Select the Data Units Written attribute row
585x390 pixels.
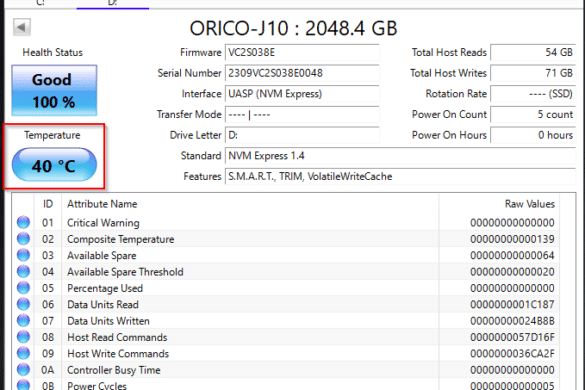point(285,321)
